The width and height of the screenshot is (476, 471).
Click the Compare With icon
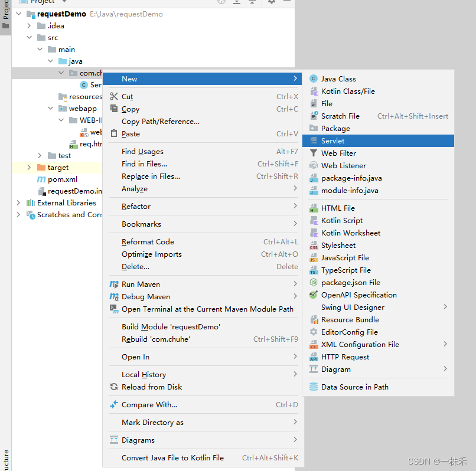pos(114,405)
